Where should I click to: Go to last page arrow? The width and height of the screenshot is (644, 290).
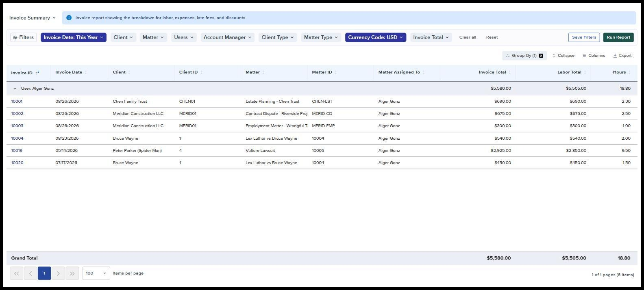click(x=72, y=273)
